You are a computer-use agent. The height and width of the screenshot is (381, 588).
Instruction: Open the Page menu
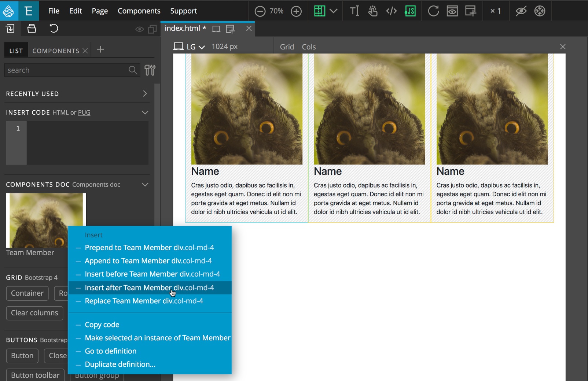pyautogui.click(x=100, y=11)
